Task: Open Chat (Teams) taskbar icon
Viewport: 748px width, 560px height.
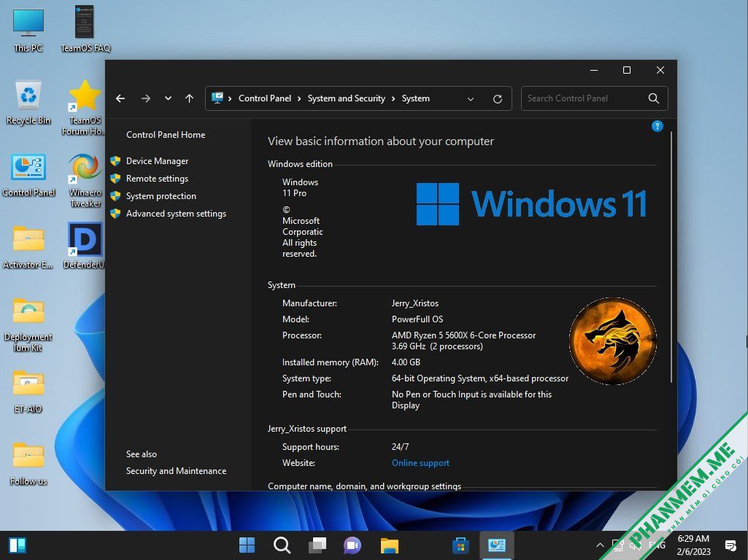Action: pyautogui.click(x=352, y=545)
